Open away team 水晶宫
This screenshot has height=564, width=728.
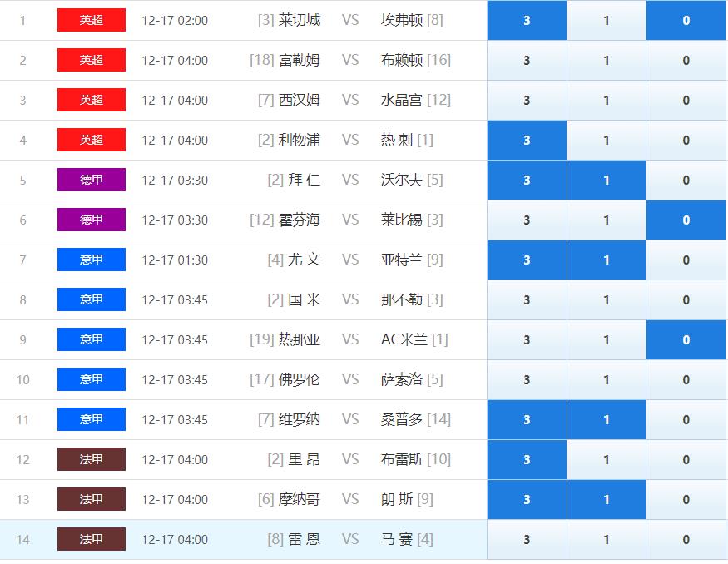coord(402,100)
